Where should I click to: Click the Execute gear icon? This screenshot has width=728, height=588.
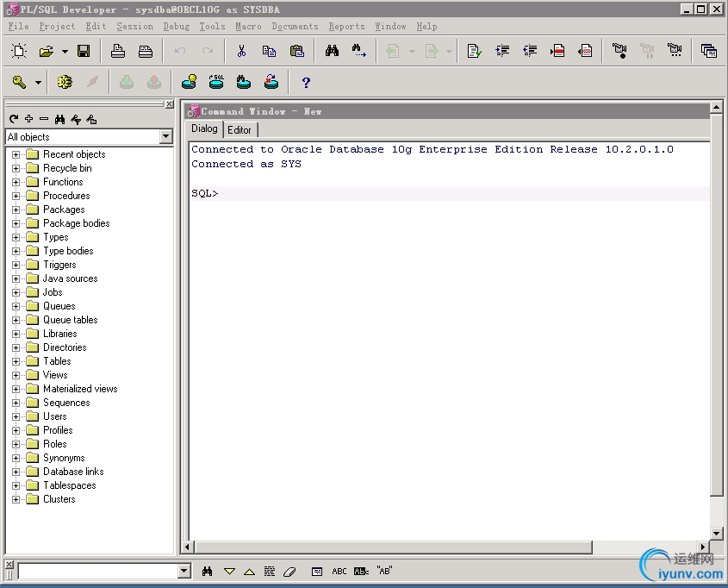coord(65,82)
